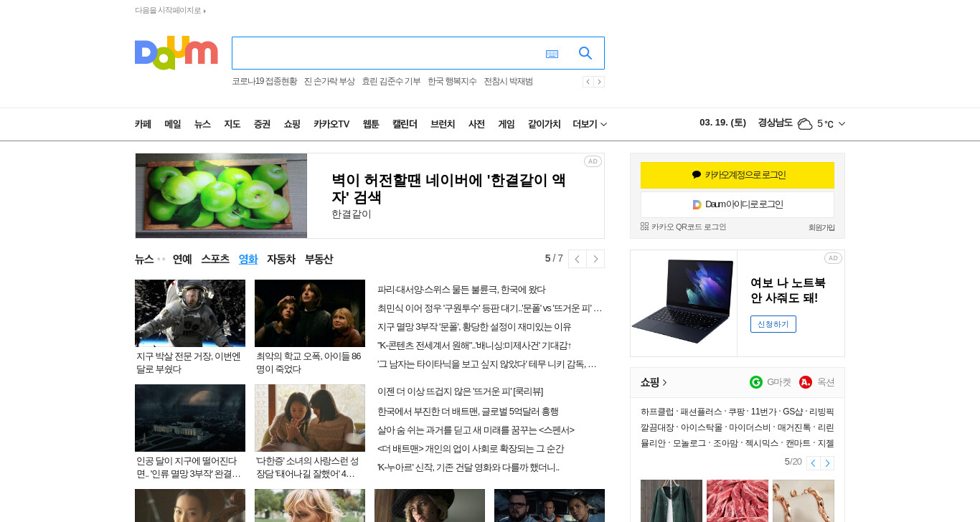
Task: Select the 영화 content tab
Action: tap(248, 259)
